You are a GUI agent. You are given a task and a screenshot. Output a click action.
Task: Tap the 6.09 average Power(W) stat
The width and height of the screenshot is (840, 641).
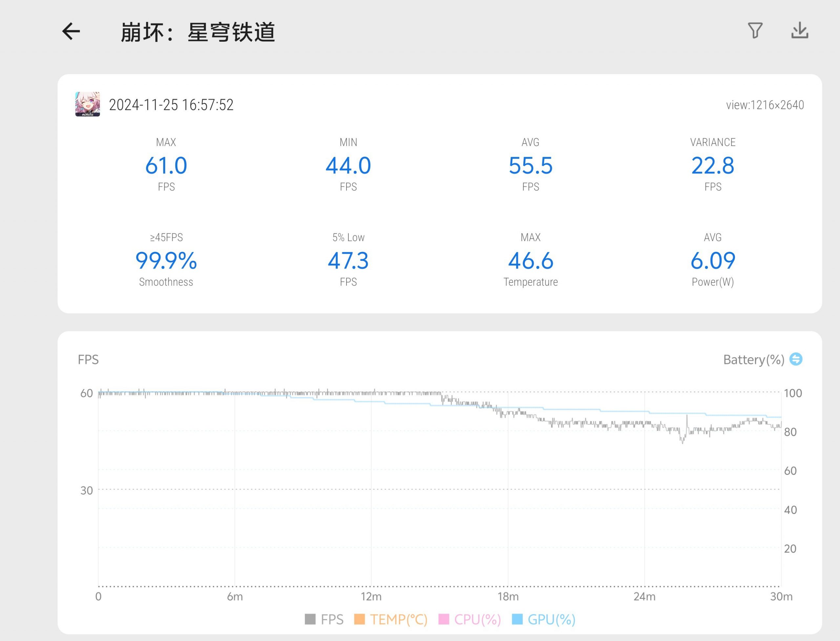coord(713,261)
